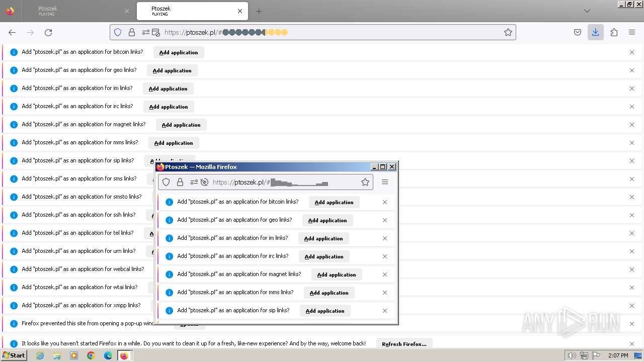Image resolution: width=644 pixels, height=362 pixels.
Task: Launch Google Chrome from the taskbar
Action: coord(91,355)
